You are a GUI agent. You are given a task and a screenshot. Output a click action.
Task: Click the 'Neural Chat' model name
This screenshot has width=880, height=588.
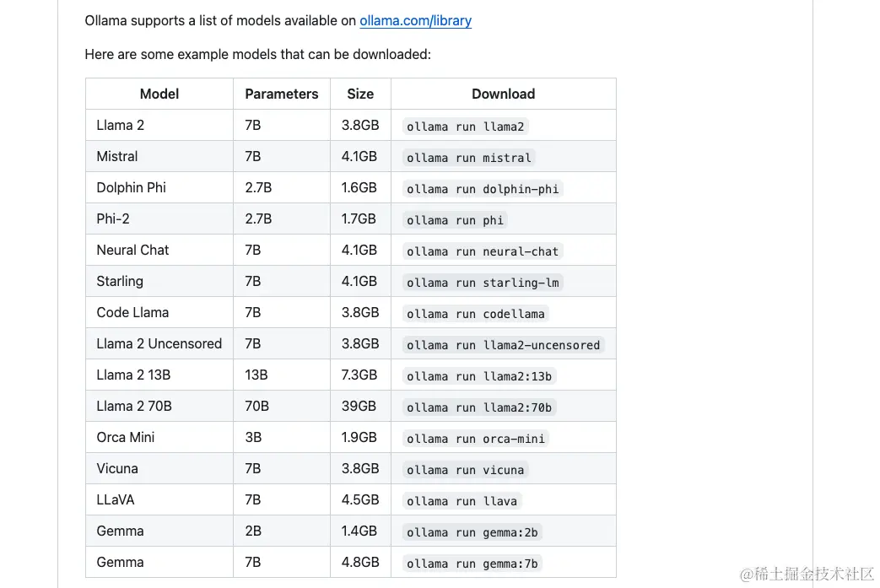pos(132,251)
